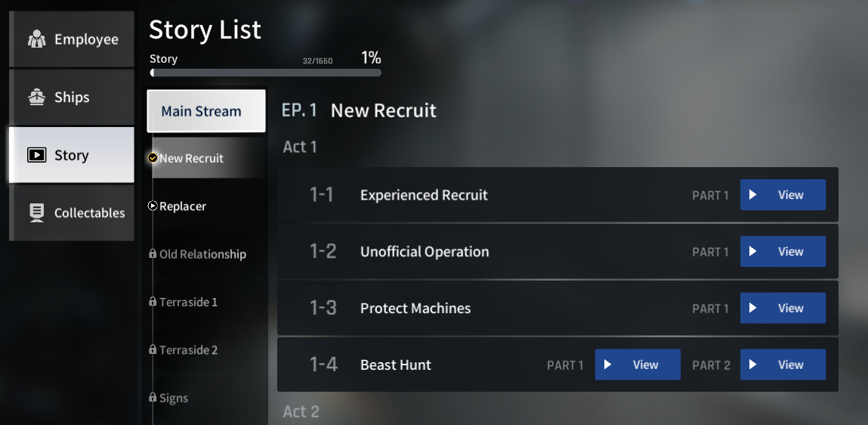Click the checkmark icon next to New Recruit

click(x=153, y=158)
